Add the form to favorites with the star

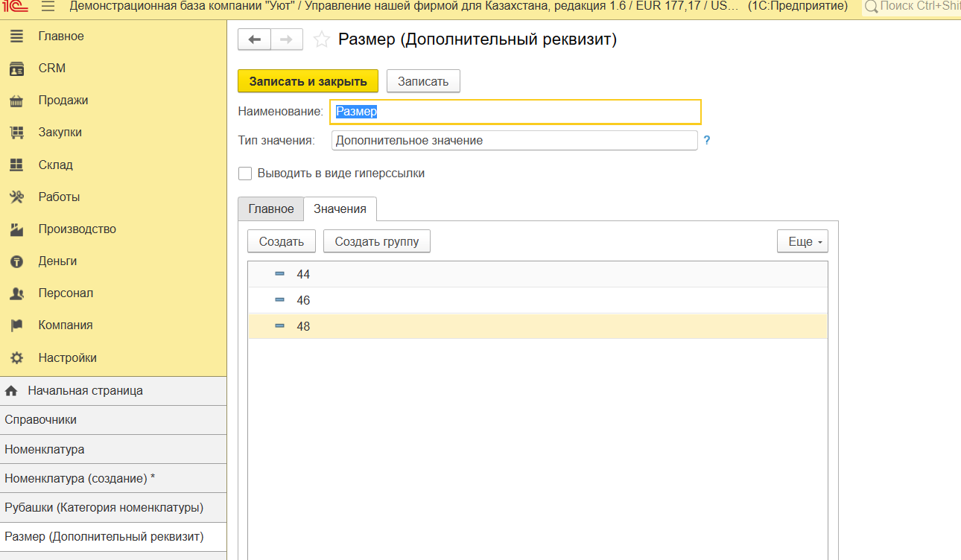(321, 39)
